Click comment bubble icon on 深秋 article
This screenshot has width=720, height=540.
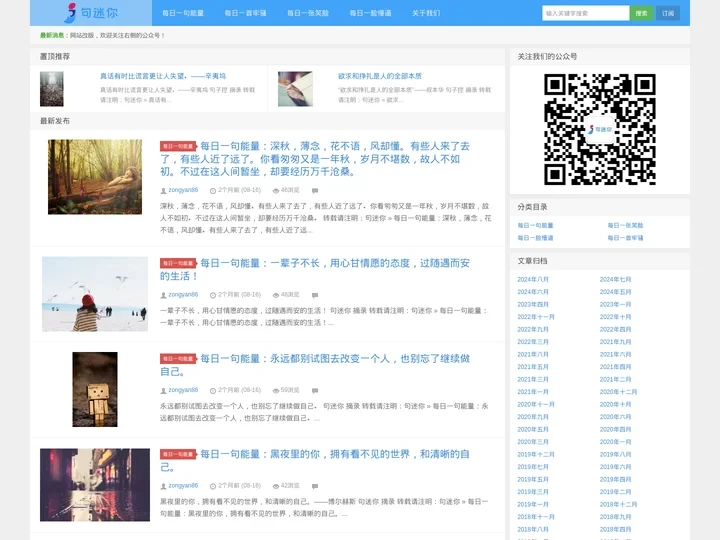point(315,191)
